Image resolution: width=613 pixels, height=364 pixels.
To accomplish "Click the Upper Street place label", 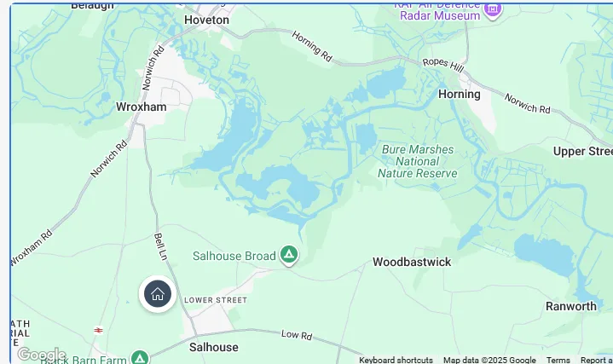I will pos(583,152).
